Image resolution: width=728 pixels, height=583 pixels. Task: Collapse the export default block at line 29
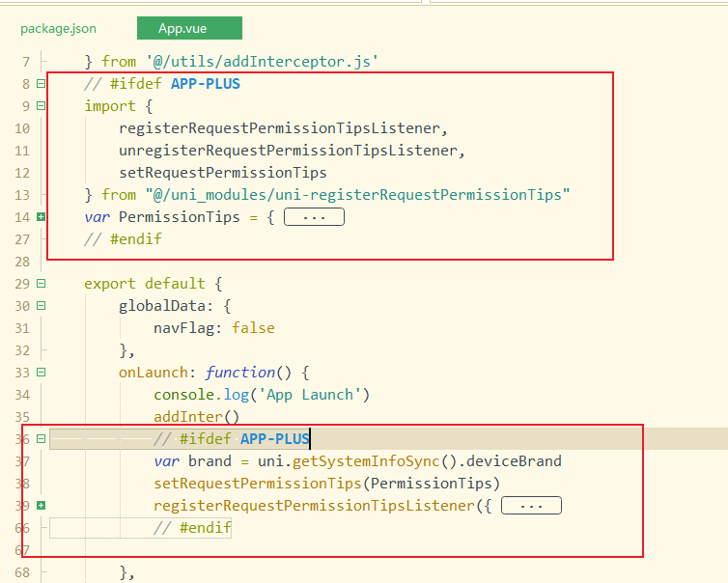(41, 284)
